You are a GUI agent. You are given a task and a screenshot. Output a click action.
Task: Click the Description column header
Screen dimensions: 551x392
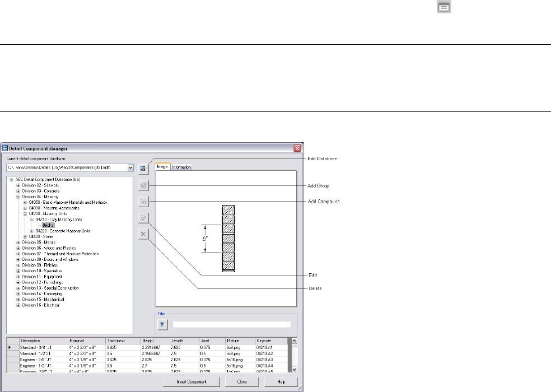pyautogui.click(x=44, y=340)
